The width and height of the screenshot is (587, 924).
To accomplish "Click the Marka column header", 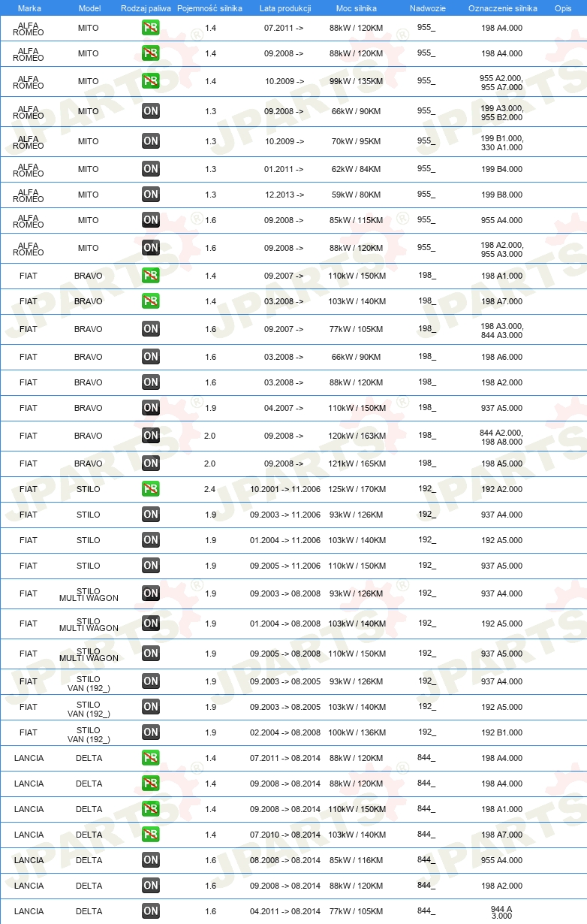I will (x=29, y=8).
